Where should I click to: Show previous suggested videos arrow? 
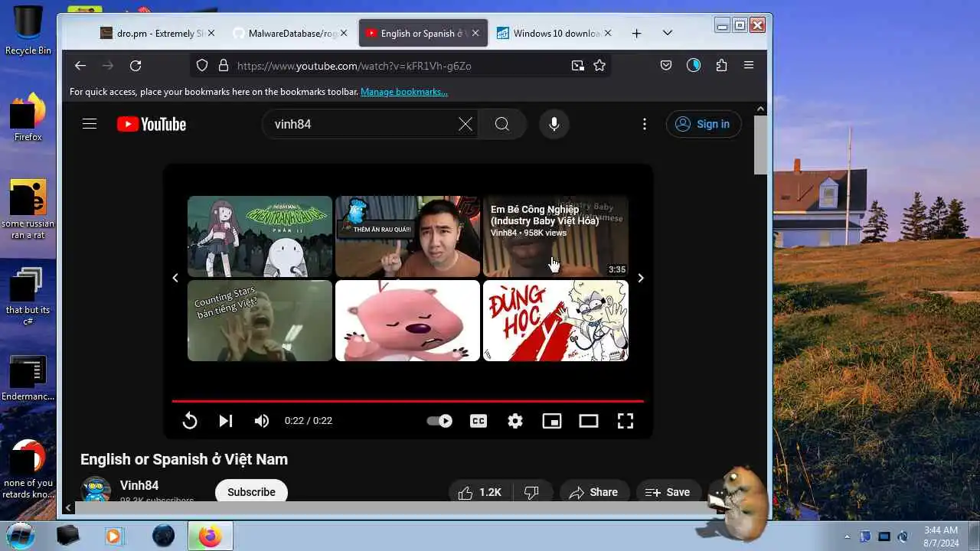tap(175, 278)
